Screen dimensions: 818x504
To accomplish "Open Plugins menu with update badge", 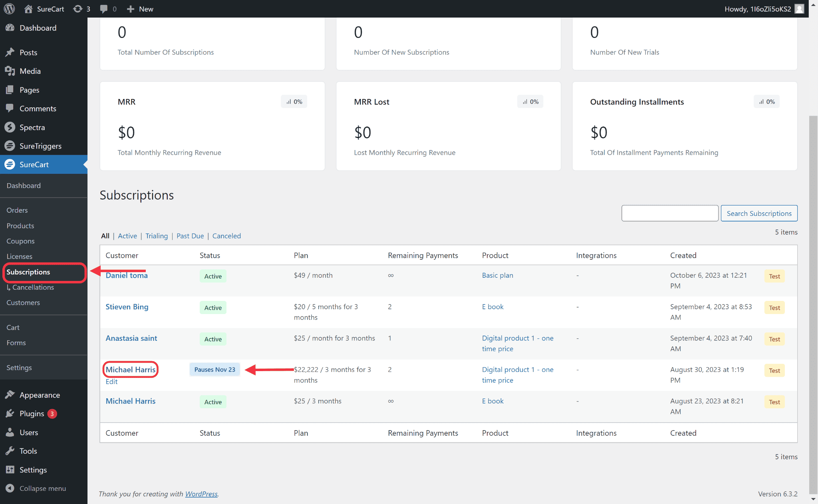I will tap(32, 414).
